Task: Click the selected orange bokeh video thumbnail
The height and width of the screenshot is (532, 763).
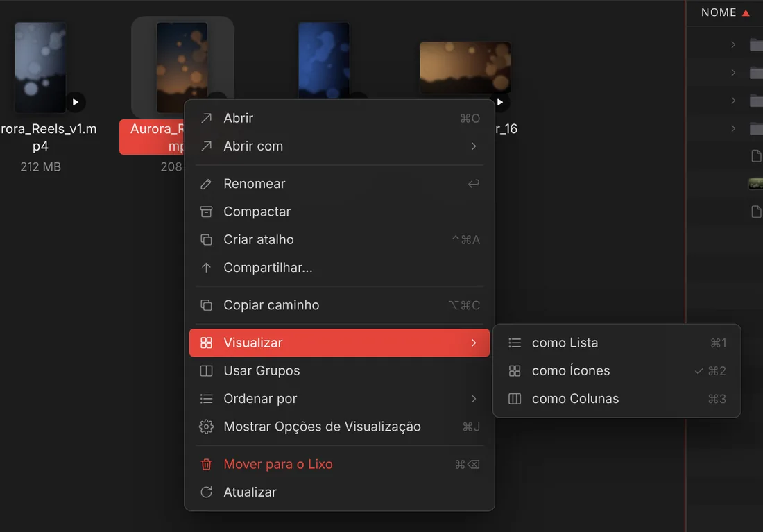Action: (182, 61)
